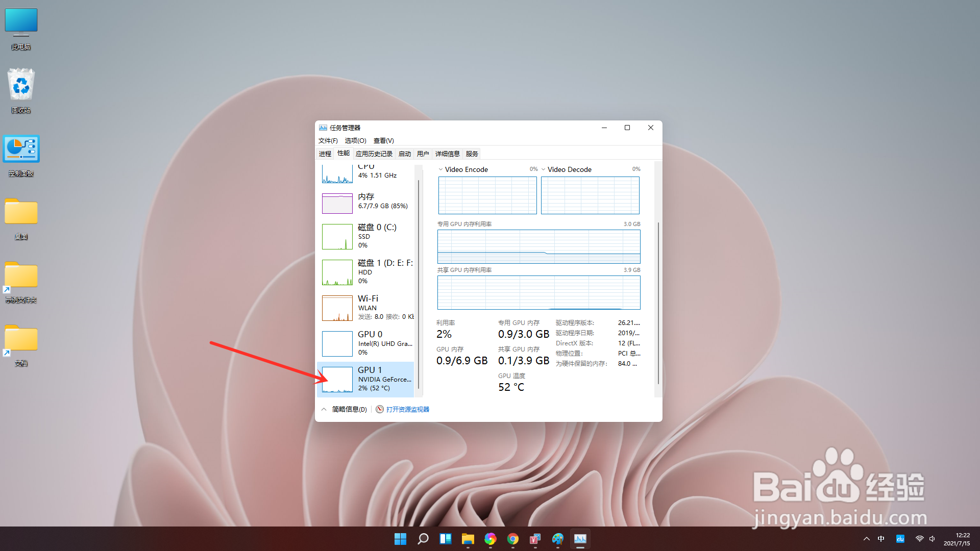
Task: Click 驱动程序版本 value 26.21...
Action: tap(629, 323)
